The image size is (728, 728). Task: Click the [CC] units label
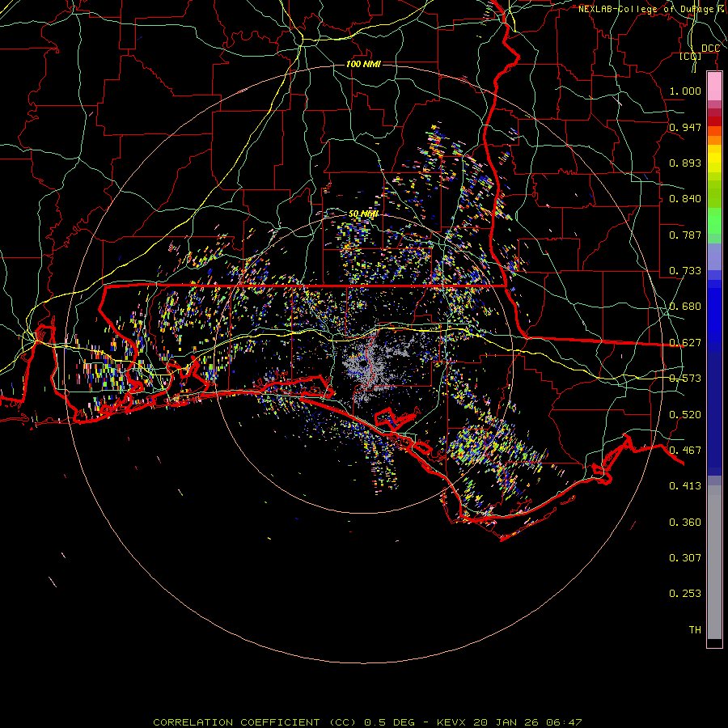tap(691, 56)
